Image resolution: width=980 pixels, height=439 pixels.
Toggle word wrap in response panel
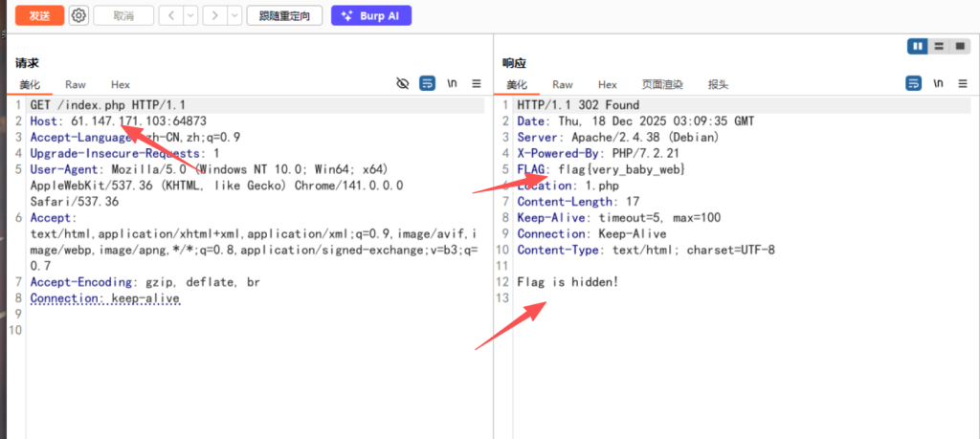point(914,84)
